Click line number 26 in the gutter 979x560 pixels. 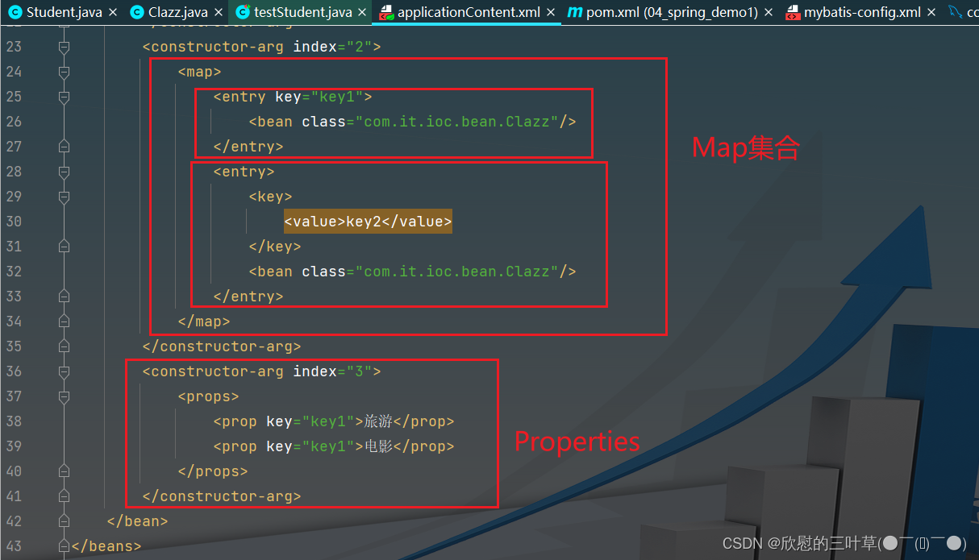(13, 122)
